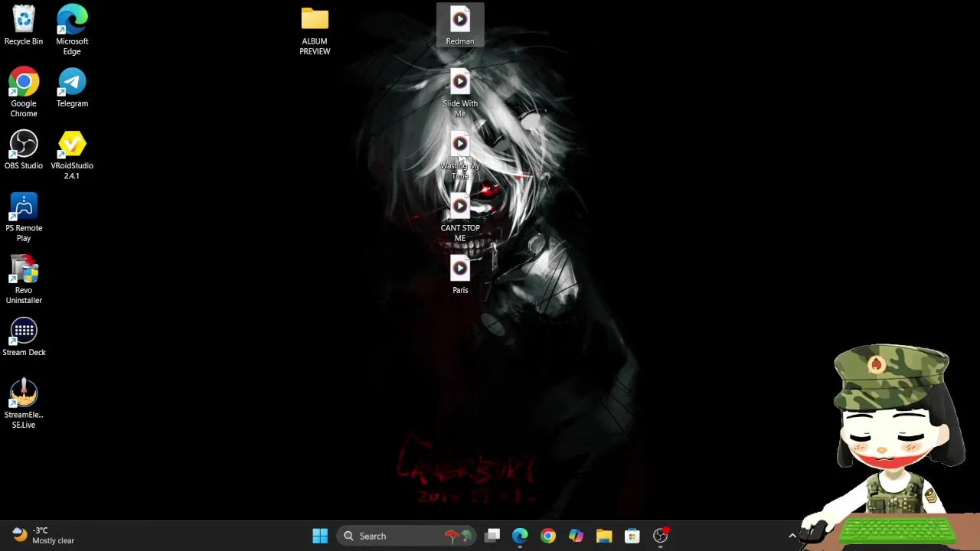Show hidden system tray icons
980x551 pixels.
[792, 536]
